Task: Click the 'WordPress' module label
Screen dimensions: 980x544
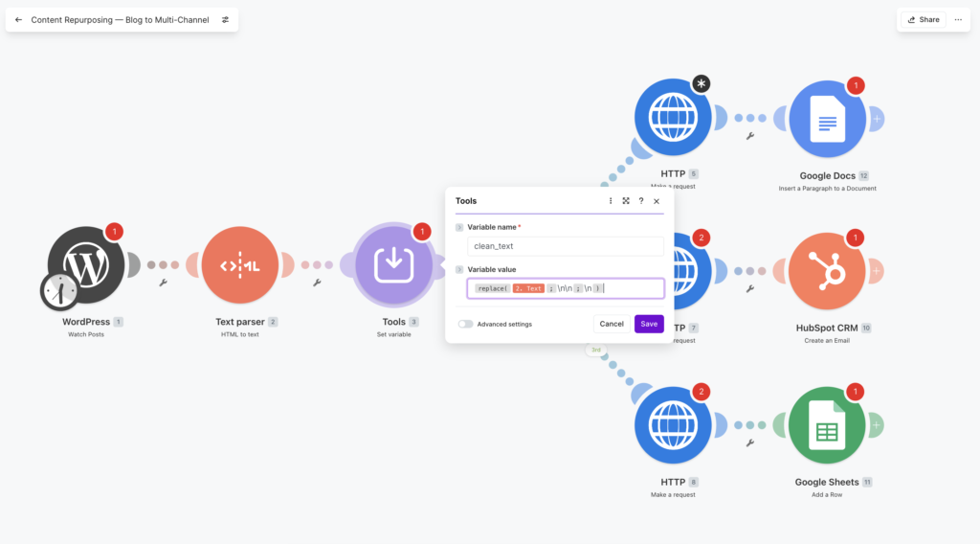Action: tap(86, 322)
